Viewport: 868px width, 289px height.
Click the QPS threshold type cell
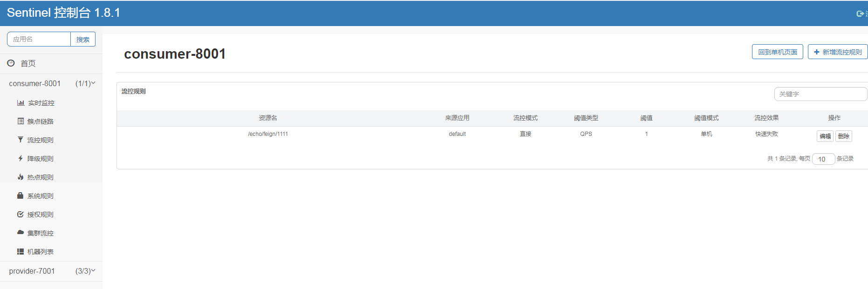click(586, 134)
